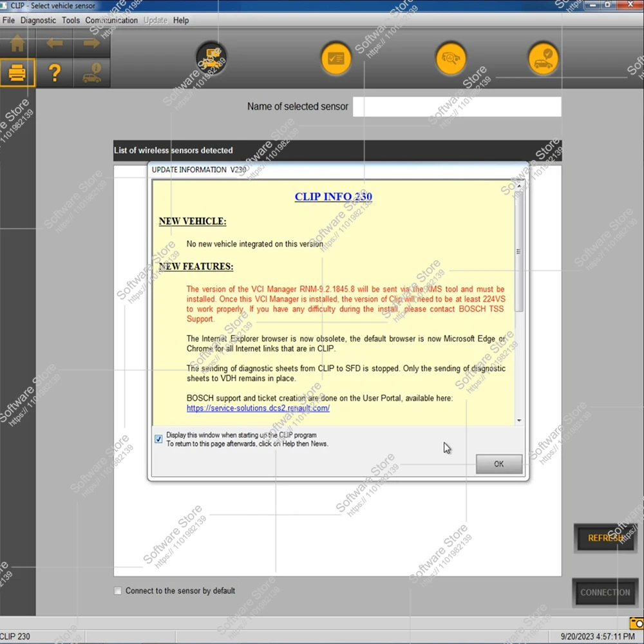Click the List of wireless sensors detected header
This screenshot has height=644, width=644.
point(337,150)
